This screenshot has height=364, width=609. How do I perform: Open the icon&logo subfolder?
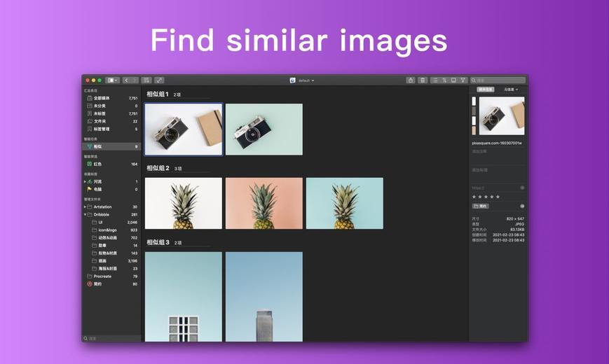coord(114,230)
